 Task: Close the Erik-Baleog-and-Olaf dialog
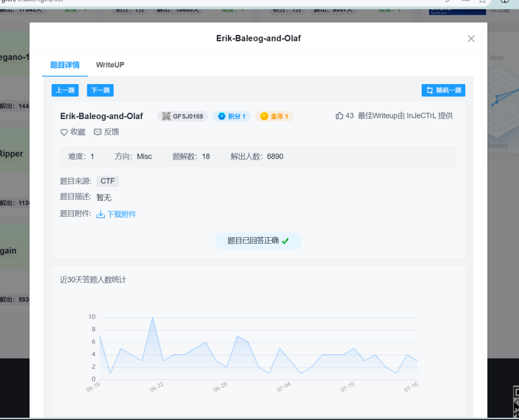[471, 39]
